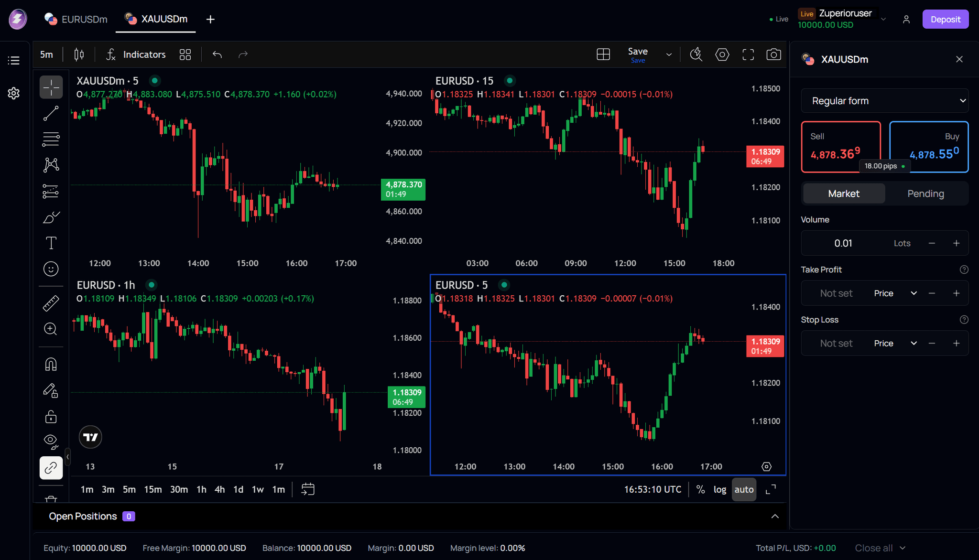The width and height of the screenshot is (979, 560).
Task: Select the trend line drawing tool
Action: click(51, 113)
